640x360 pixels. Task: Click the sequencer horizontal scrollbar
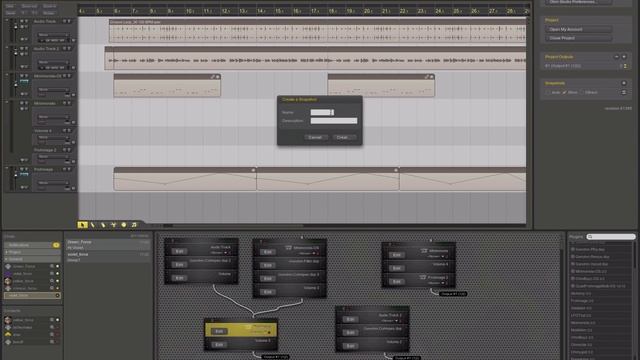pos(237,225)
